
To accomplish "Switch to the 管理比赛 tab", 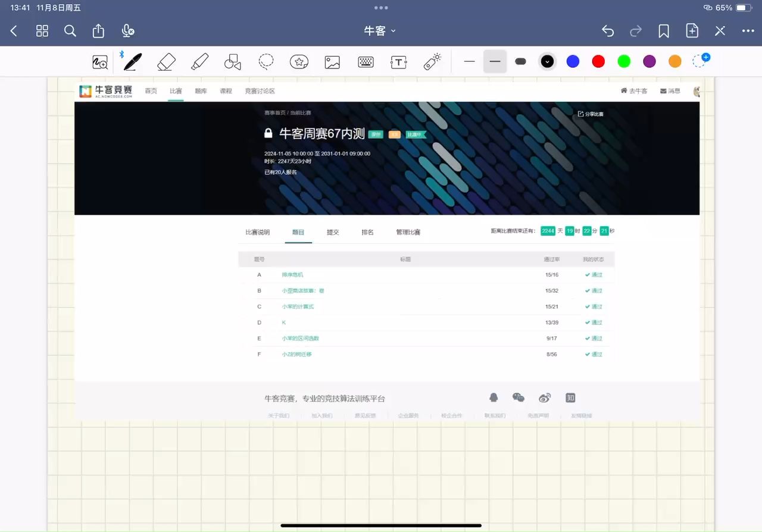I will tap(408, 232).
